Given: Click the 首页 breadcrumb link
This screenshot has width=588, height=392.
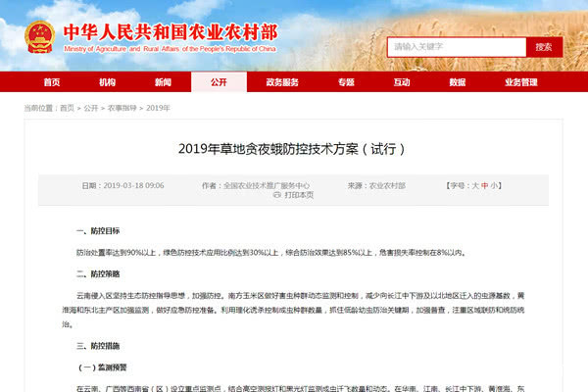Looking at the screenshot, I should [x=67, y=108].
